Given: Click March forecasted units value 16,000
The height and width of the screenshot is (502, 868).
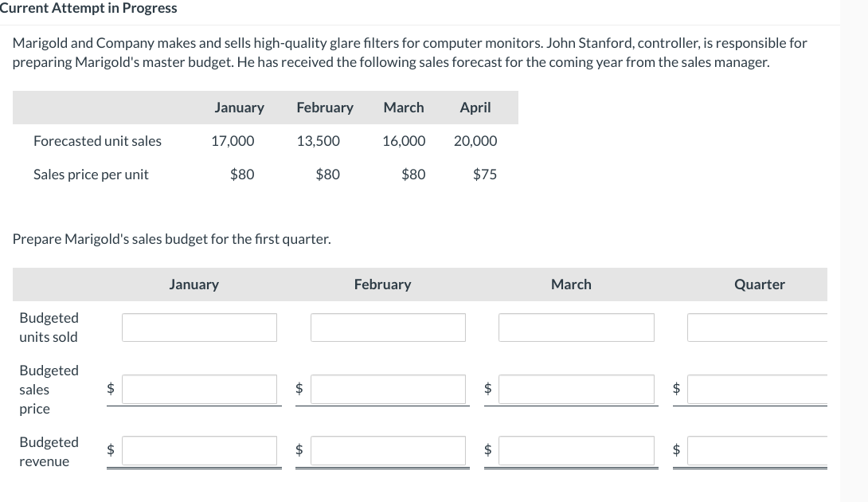Looking at the screenshot, I should (x=404, y=141).
